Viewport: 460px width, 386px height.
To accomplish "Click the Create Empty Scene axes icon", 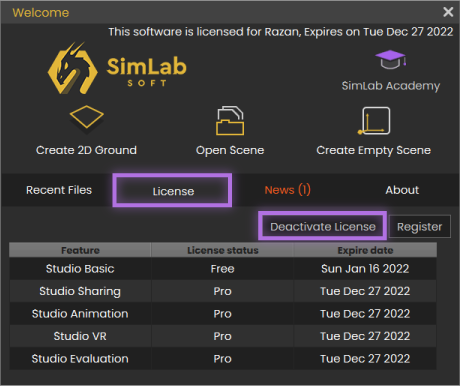I will (x=374, y=121).
